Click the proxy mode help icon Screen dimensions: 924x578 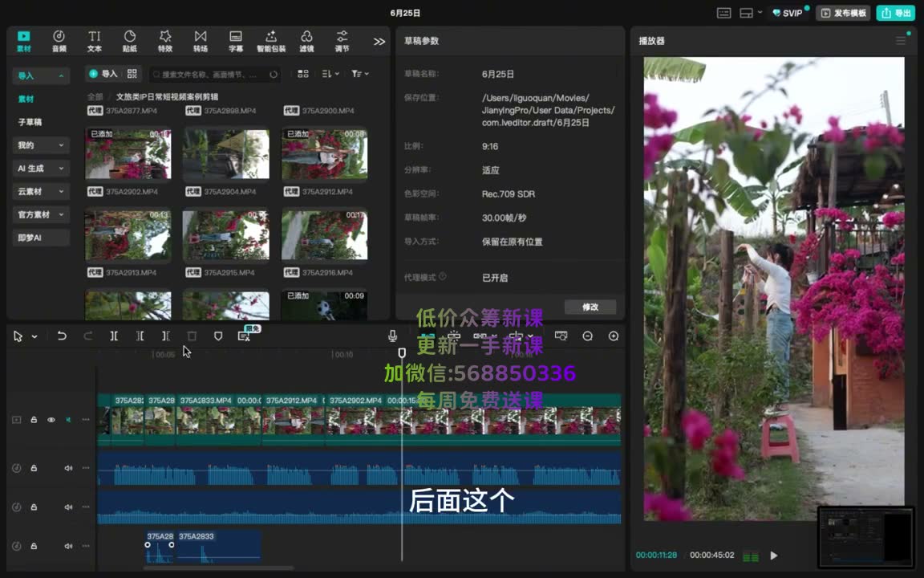(x=443, y=277)
